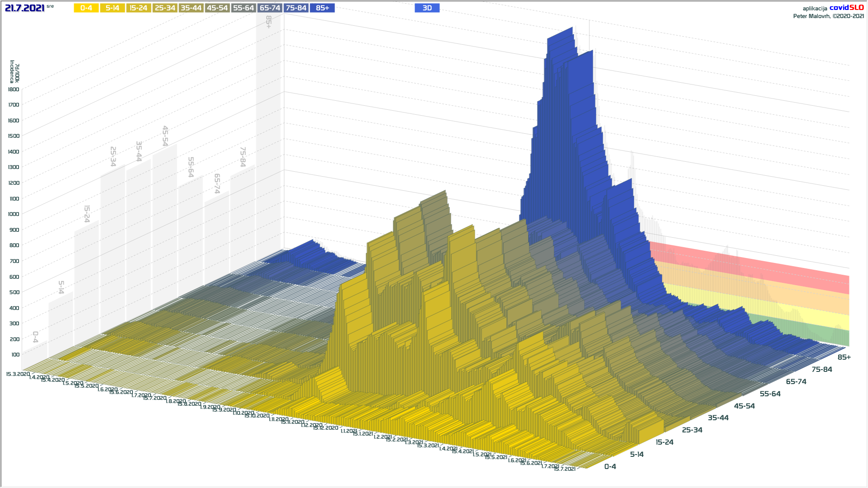Viewport: 868px width, 488px height.
Task: Click the 15.3.2020 date axis marker
Action: (x=18, y=374)
